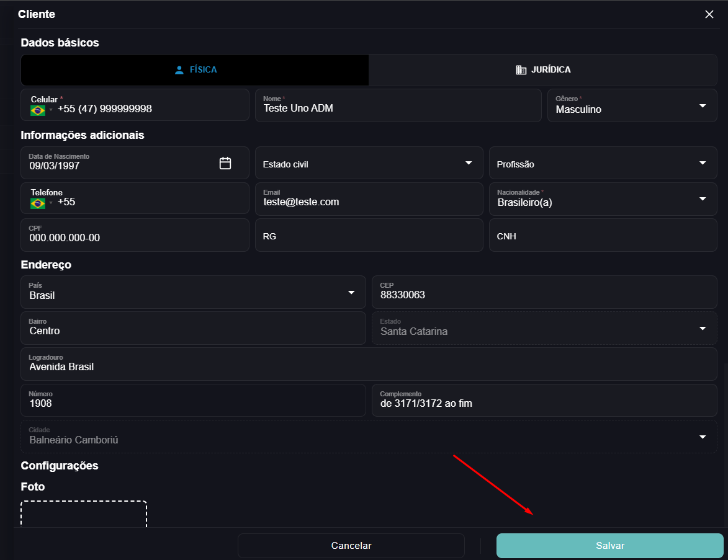Click the building icon on JURÍDICA tab
This screenshot has height=560, width=728.
coord(521,70)
